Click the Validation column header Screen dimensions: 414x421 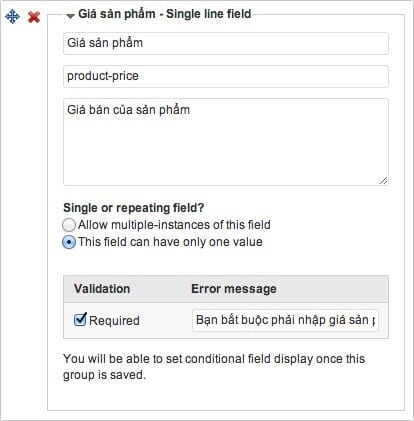click(x=102, y=289)
